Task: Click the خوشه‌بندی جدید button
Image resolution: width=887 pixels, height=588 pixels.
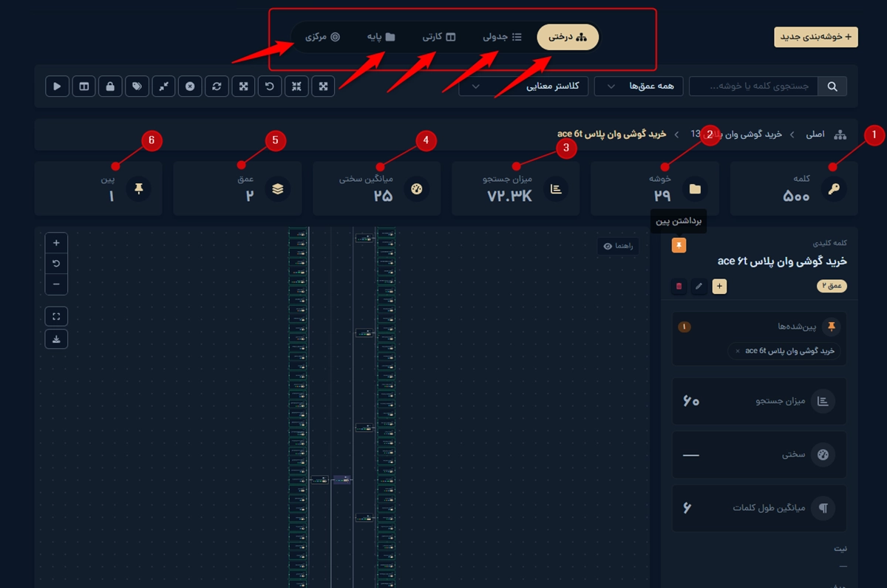Action: [x=816, y=37]
